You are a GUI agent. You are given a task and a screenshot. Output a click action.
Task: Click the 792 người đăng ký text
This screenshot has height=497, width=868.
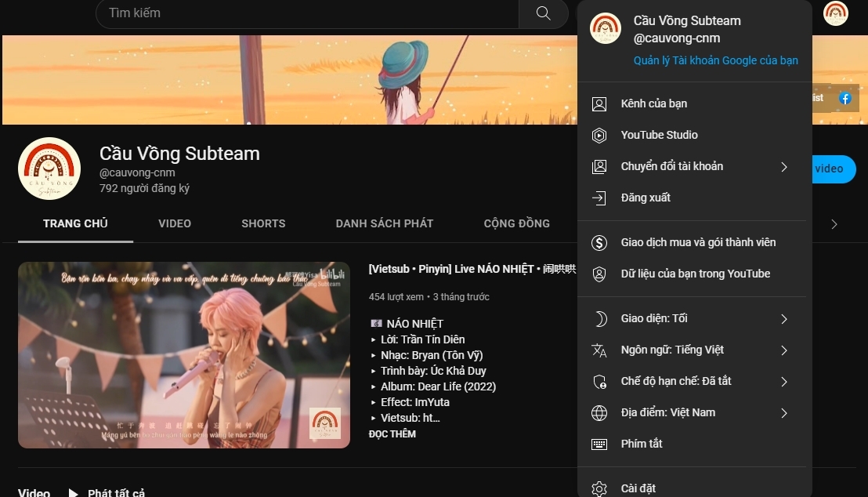tap(144, 188)
